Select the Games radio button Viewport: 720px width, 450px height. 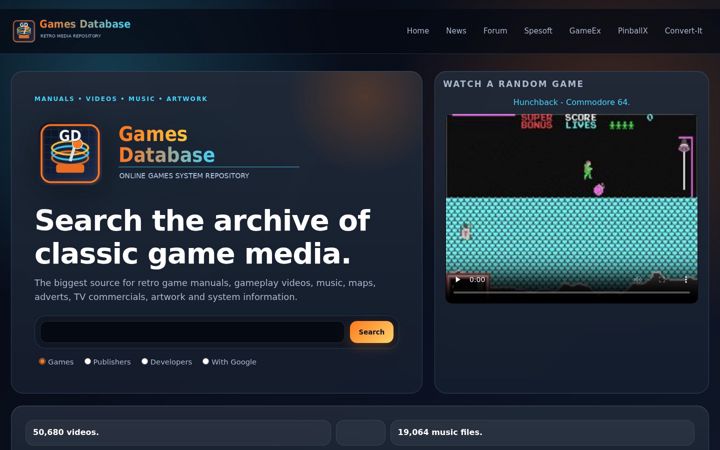42,361
